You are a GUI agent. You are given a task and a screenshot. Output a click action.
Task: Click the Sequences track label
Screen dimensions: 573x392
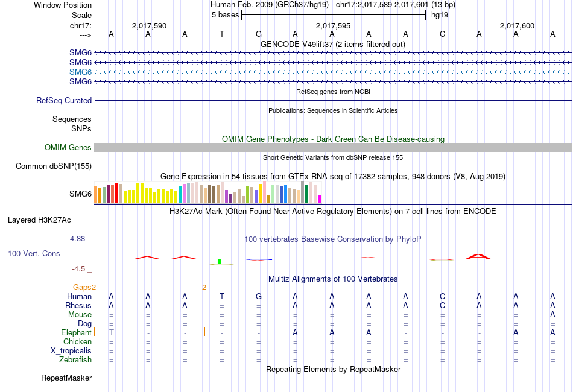click(72, 119)
